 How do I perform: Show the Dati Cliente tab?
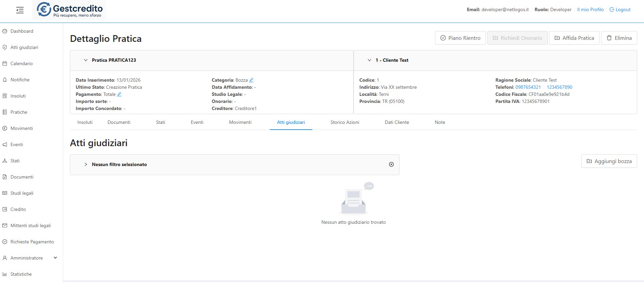[397, 122]
